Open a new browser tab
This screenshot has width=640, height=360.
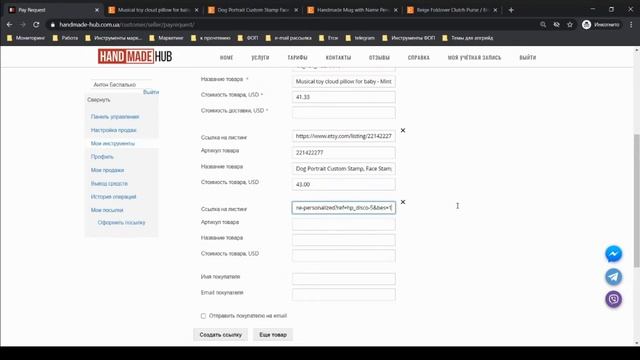click(x=511, y=10)
